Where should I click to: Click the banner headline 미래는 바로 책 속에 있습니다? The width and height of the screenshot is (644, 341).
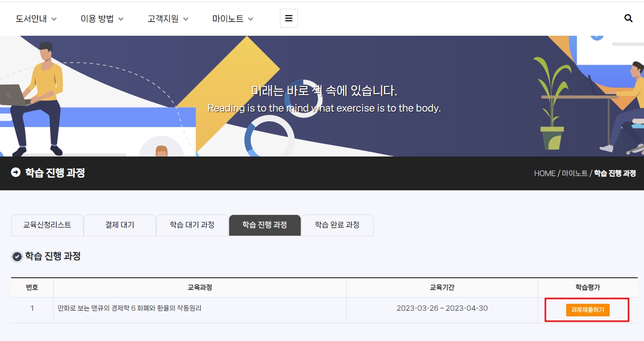(324, 91)
